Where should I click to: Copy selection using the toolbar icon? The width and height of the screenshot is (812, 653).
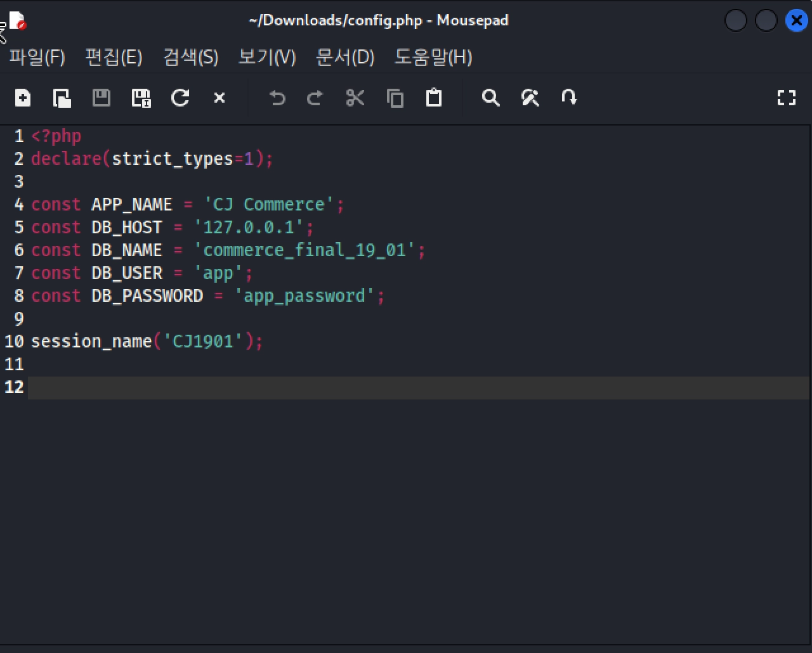(x=395, y=98)
